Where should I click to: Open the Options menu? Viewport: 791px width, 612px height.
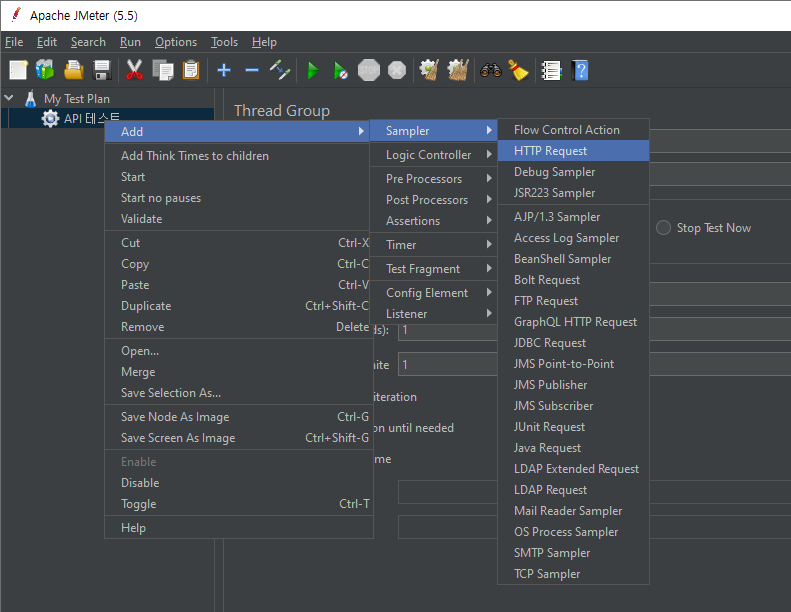pyautogui.click(x=176, y=42)
